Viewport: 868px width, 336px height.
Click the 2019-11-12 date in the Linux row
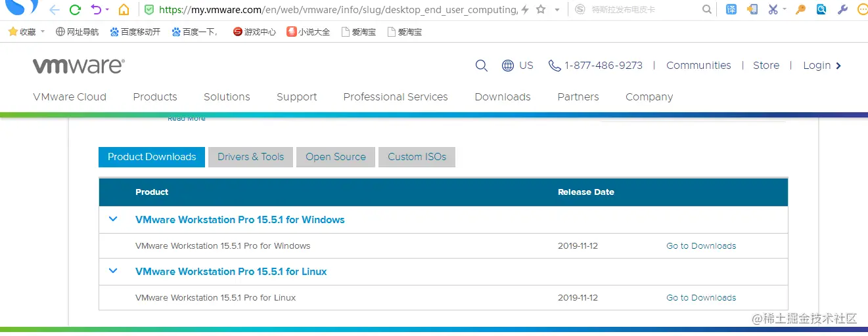tap(578, 298)
